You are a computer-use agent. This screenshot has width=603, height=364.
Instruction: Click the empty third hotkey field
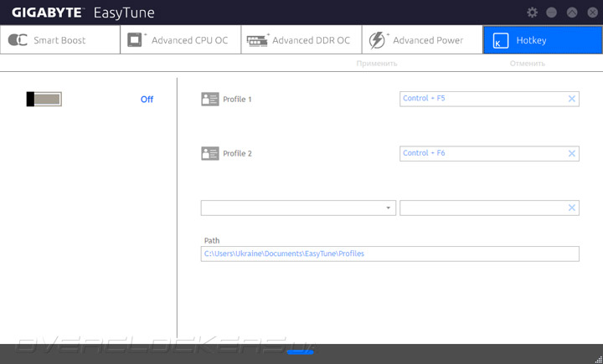pyautogui.click(x=489, y=208)
